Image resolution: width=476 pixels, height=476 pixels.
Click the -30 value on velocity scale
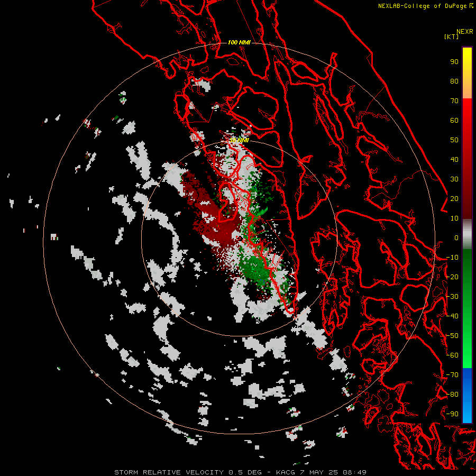click(x=452, y=297)
